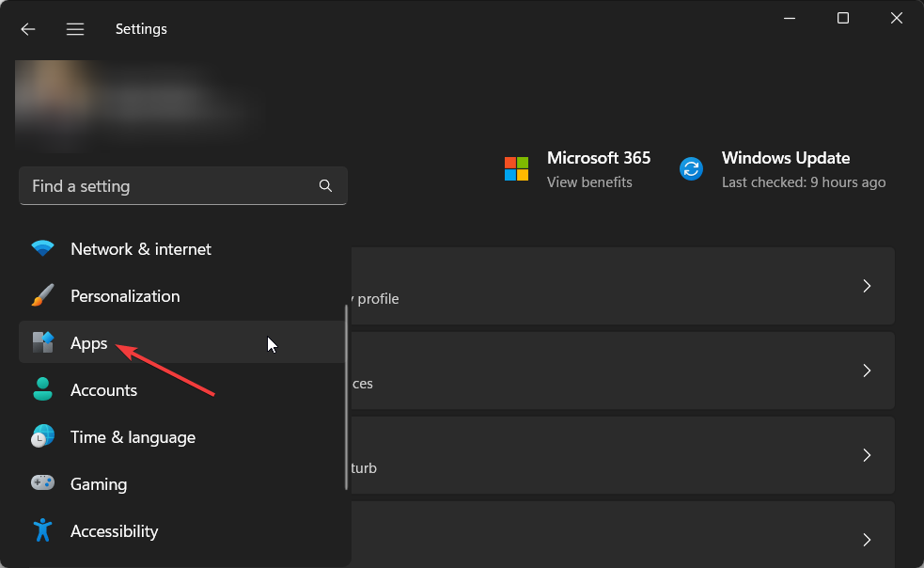924x568 pixels.
Task: Expand the second card's right chevron
Action: (867, 371)
